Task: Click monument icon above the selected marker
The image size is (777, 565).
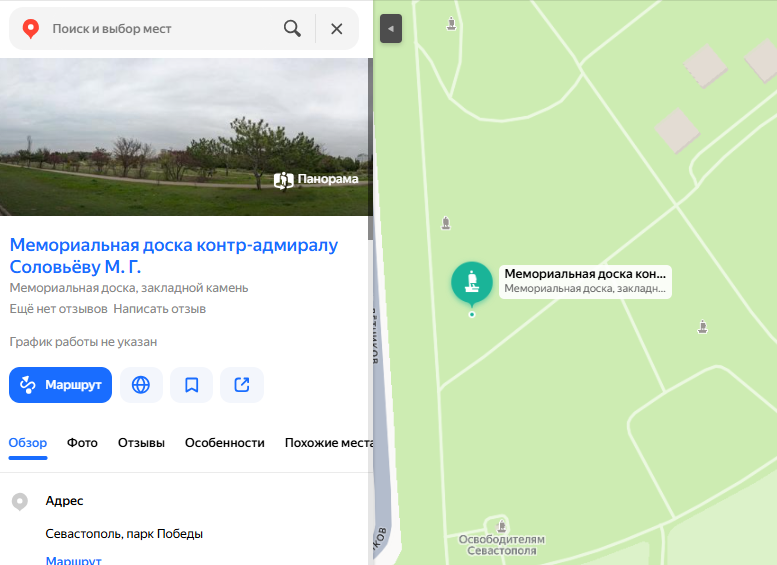Action: pos(445,223)
